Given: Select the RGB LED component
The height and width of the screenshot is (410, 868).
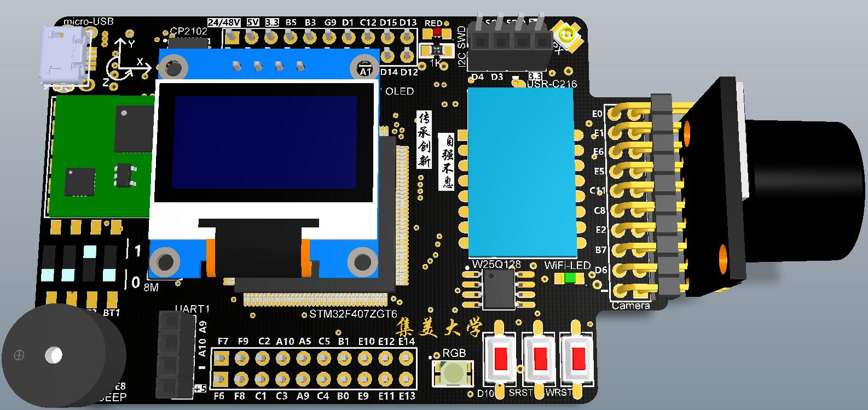Looking at the screenshot, I should [x=454, y=373].
